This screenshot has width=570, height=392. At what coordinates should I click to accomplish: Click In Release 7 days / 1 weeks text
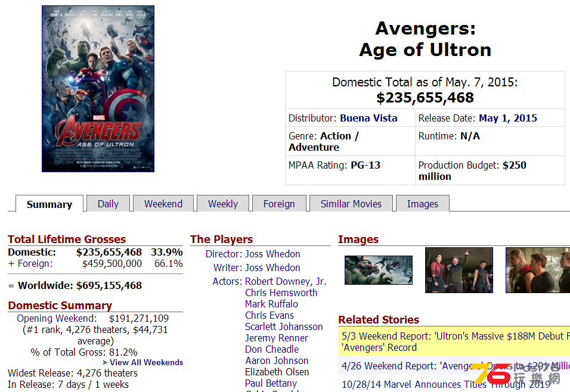point(69,384)
